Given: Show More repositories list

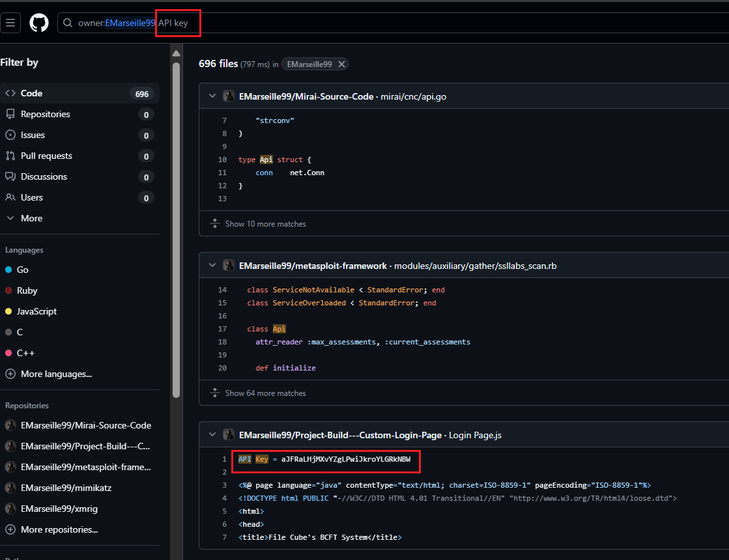Looking at the screenshot, I should (x=51, y=530).
